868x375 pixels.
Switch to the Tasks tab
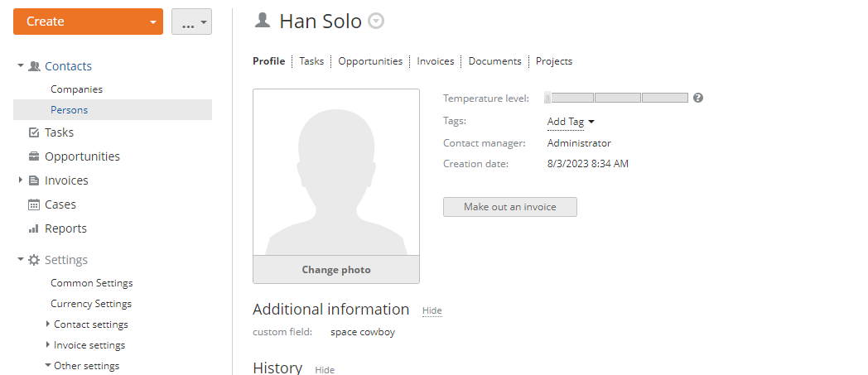[x=311, y=61]
